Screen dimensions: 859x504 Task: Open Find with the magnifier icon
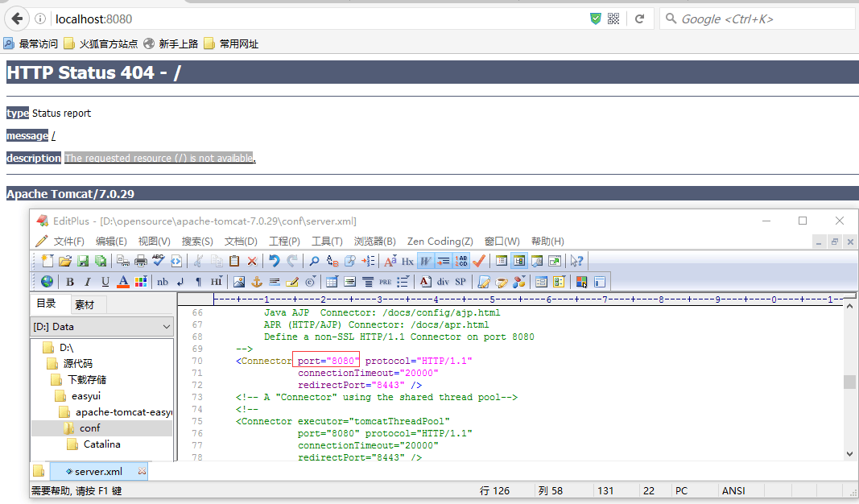pyautogui.click(x=314, y=262)
